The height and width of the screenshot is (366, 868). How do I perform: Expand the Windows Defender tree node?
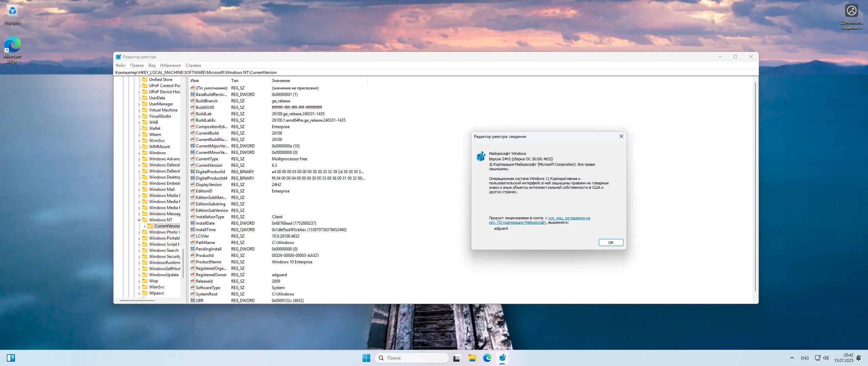tap(139, 165)
